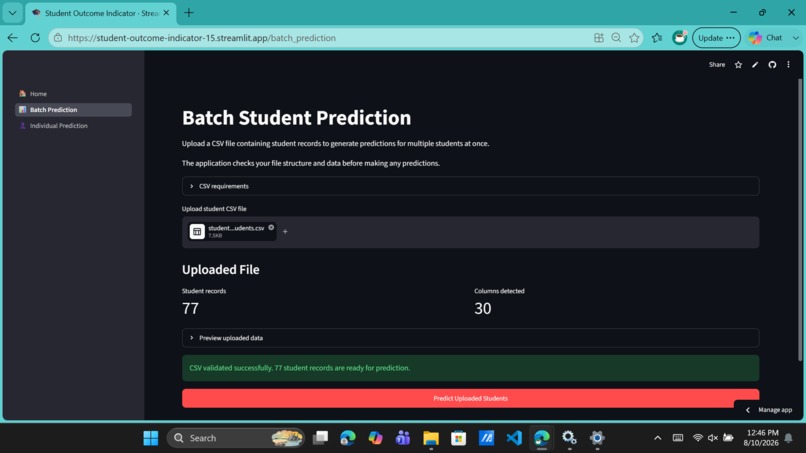Open the Windows Start menu
Viewport: 806px width, 453px height.
(x=151, y=438)
